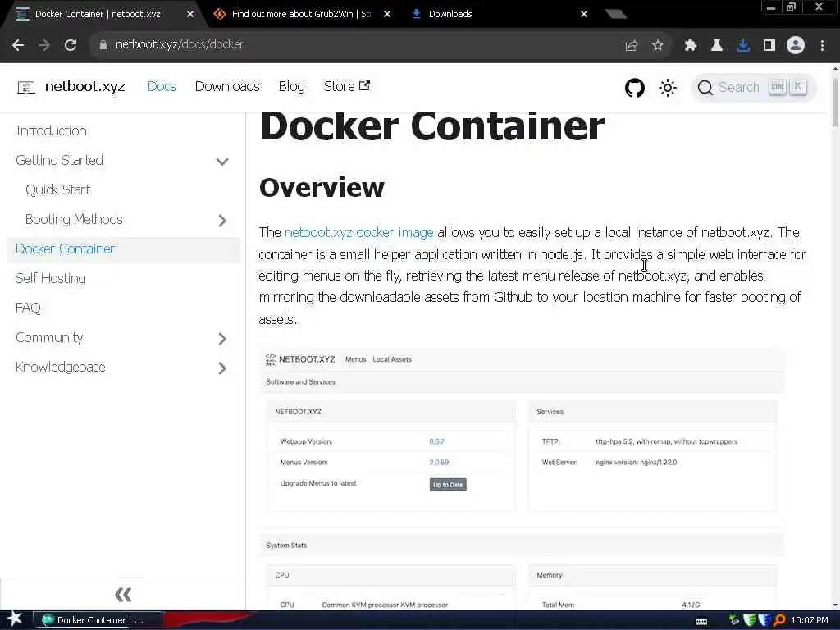
Task: Click the orange magnifier tray icon
Action: click(x=779, y=620)
